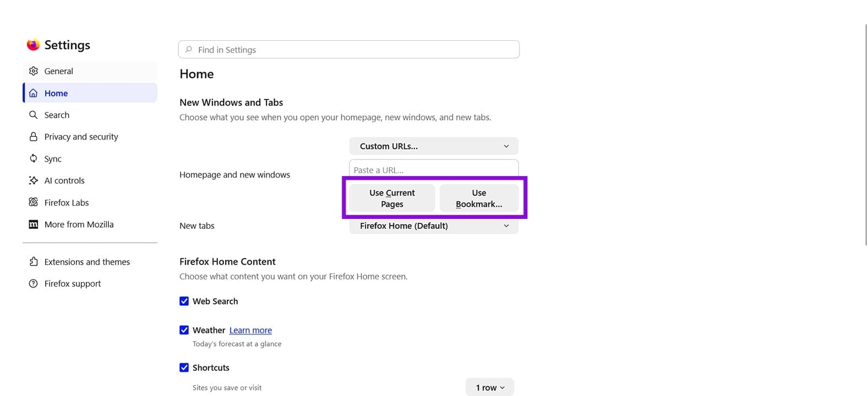Click the More from Mozilla icon
This screenshot has width=868, height=396.
pyautogui.click(x=34, y=224)
